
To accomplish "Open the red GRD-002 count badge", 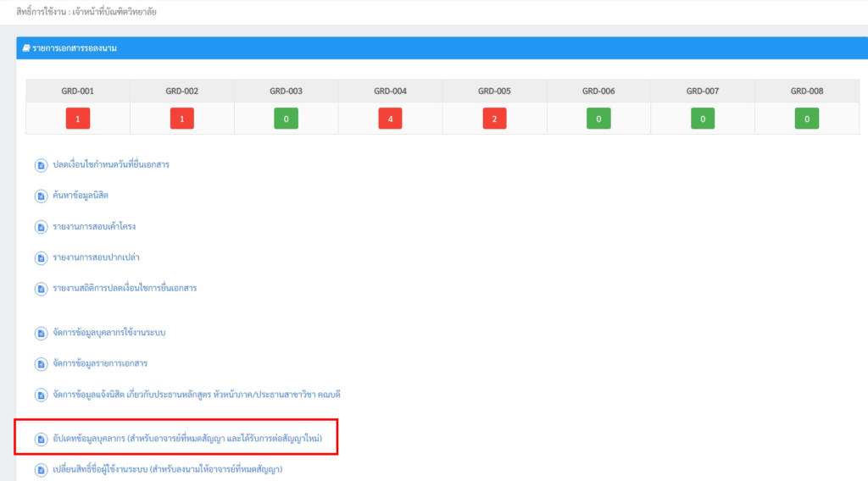I will 181,119.
